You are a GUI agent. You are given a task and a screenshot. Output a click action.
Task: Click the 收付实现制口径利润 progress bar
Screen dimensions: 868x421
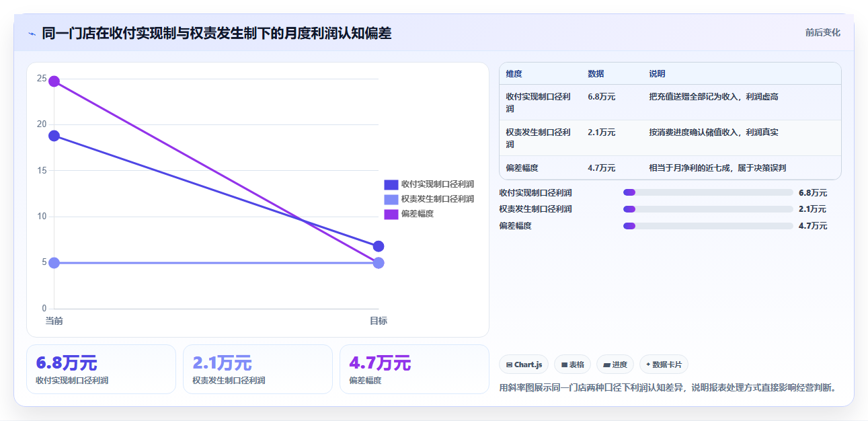[708, 192]
